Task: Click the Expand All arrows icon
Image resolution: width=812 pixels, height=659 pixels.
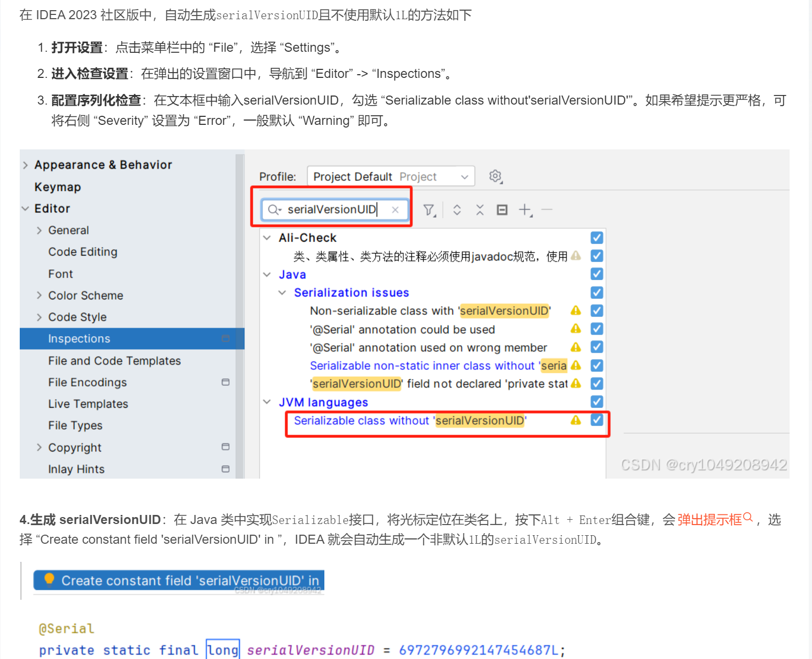Action: (x=457, y=210)
